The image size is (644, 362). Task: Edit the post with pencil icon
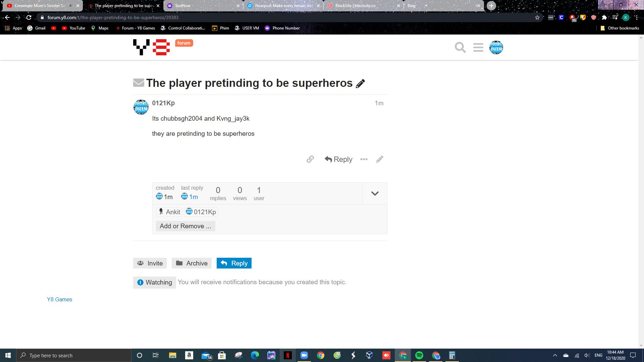pyautogui.click(x=380, y=159)
